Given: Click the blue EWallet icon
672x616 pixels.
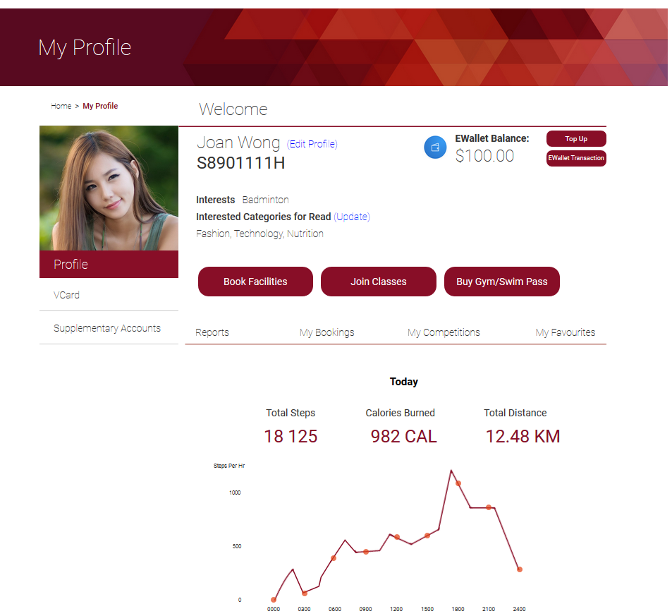Looking at the screenshot, I should coord(435,147).
